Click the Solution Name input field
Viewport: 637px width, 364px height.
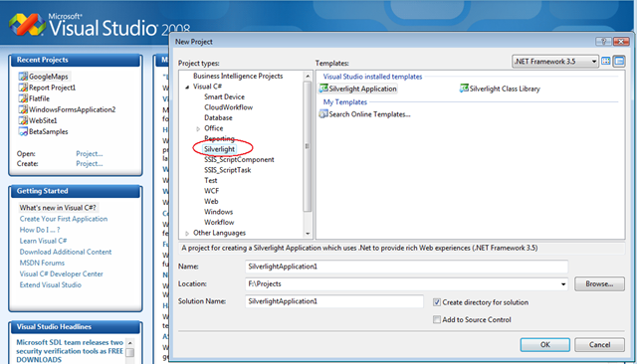(x=334, y=301)
